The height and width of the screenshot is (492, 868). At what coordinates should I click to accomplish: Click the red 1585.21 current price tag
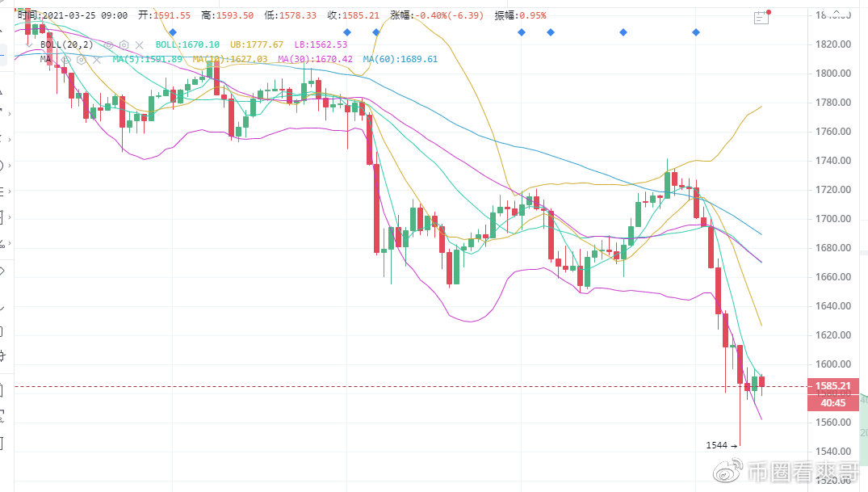(833, 386)
